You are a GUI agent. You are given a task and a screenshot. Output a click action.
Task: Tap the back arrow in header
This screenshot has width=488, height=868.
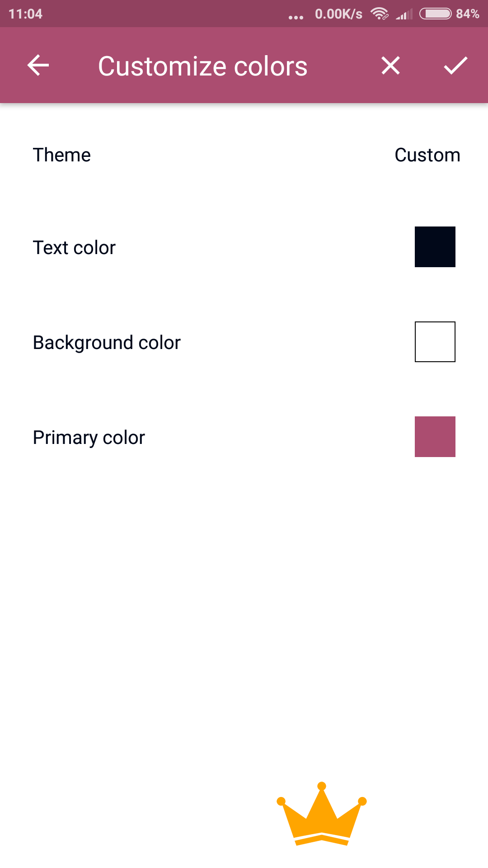[x=38, y=66]
